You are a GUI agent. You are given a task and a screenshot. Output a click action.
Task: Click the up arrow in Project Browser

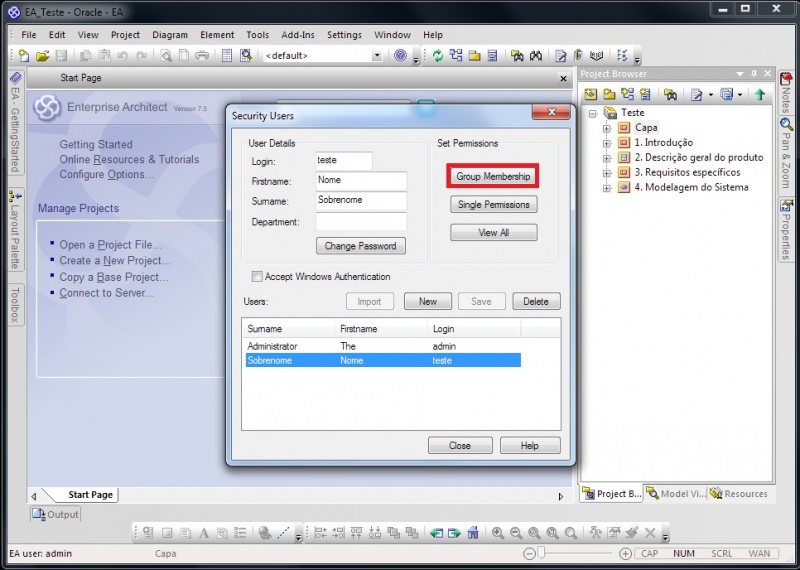tap(760, 94)
